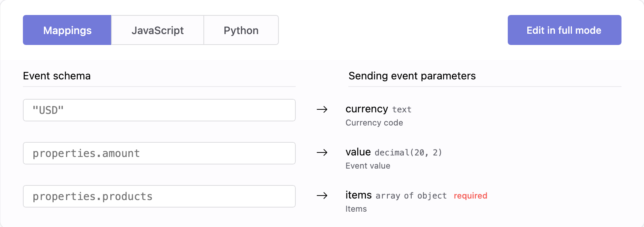Screen dimensions: 644x227
Task: Click the mapping arrow beside value parameter
Action: pos(322,153)
